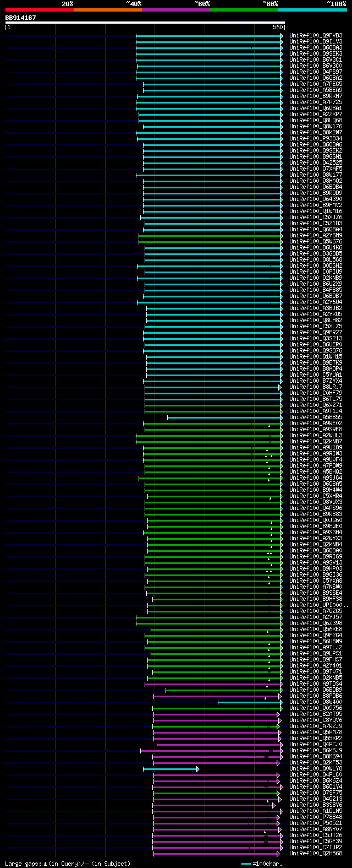Screen dimensions: 352x868
Task: Select label UniRef100_A3BJB2
Action: (x=316, y=308)
